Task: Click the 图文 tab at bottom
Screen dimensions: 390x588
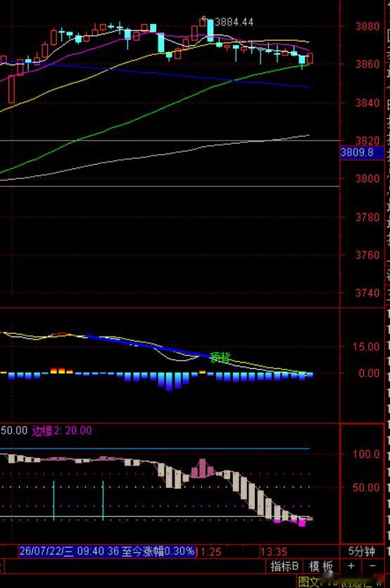Action: click(308, 582)
